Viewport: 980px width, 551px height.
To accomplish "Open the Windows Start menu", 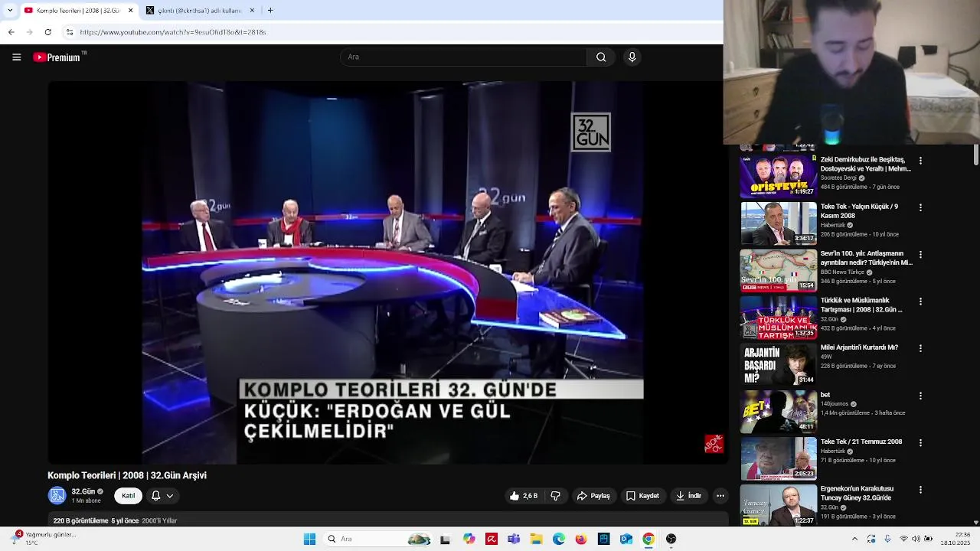I will (x=309, y=539).
